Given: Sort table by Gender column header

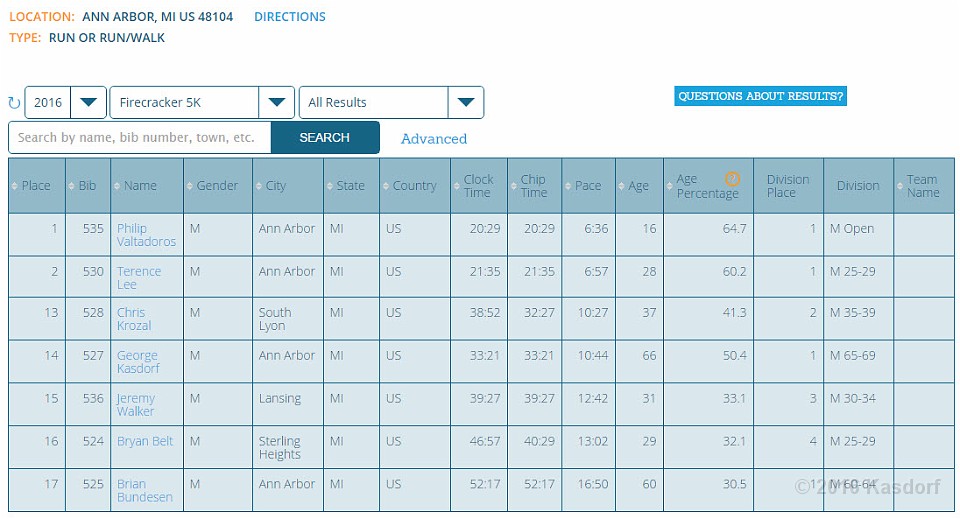Looking at the screenshot, I should click(x=217, y=186).
